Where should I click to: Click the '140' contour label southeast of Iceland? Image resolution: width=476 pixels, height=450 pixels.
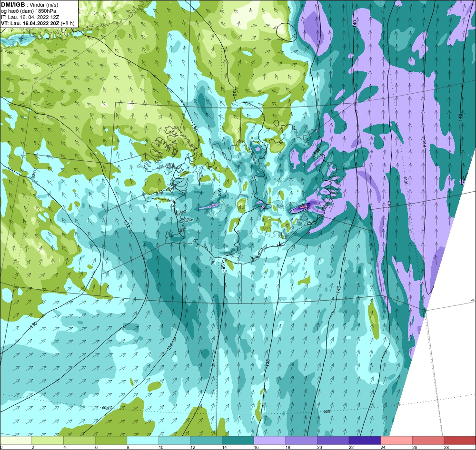pos(338,289)
